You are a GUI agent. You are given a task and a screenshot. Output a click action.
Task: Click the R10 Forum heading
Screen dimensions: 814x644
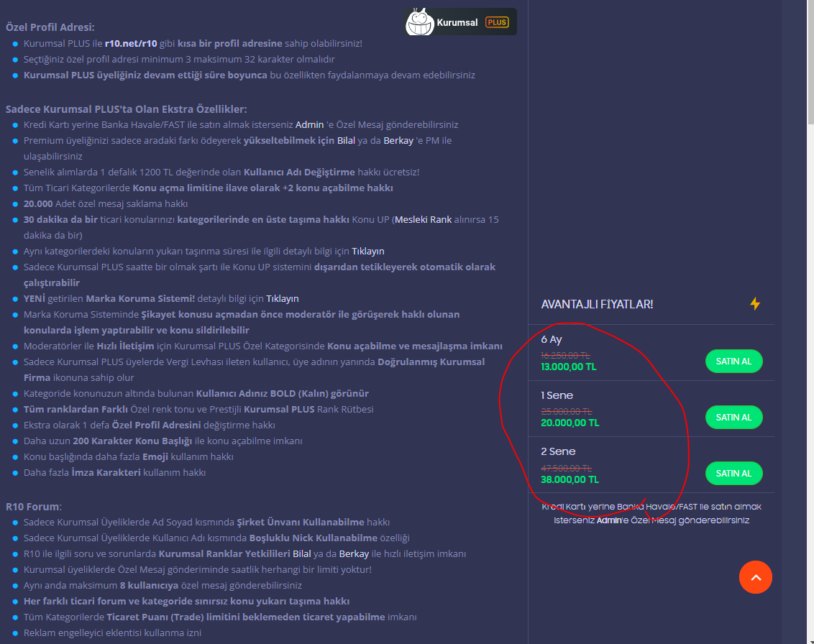click(x=33, y=507)
